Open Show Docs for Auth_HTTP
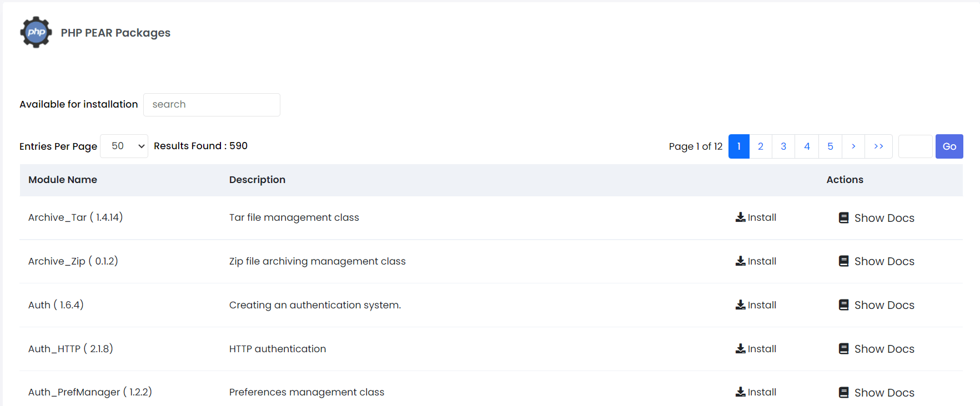 [x=884, y=349]
